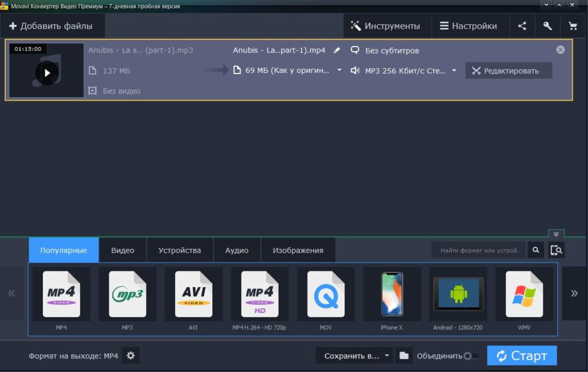588x372 pixels.
Task: Click the speaker audio icon
Action: click(355, 70)
